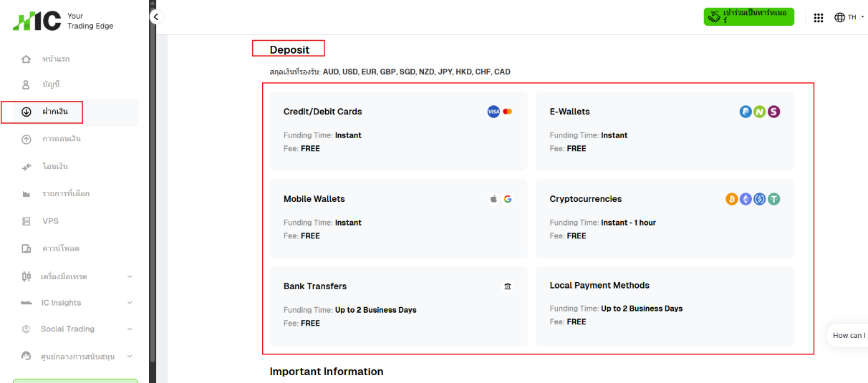Expand the Social Trading chevron
The height and width of the screenshot is (383, 868).
pyautogui.click(x=130, y=329)
